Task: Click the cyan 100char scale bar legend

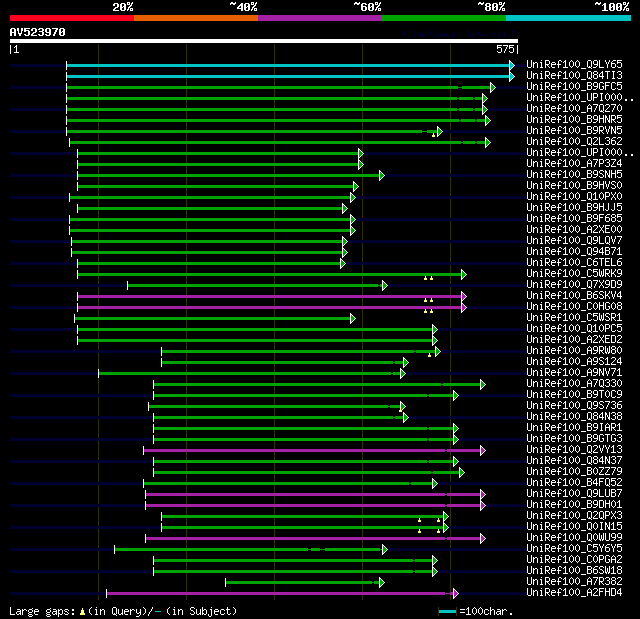Action: (x=447, y=612)
